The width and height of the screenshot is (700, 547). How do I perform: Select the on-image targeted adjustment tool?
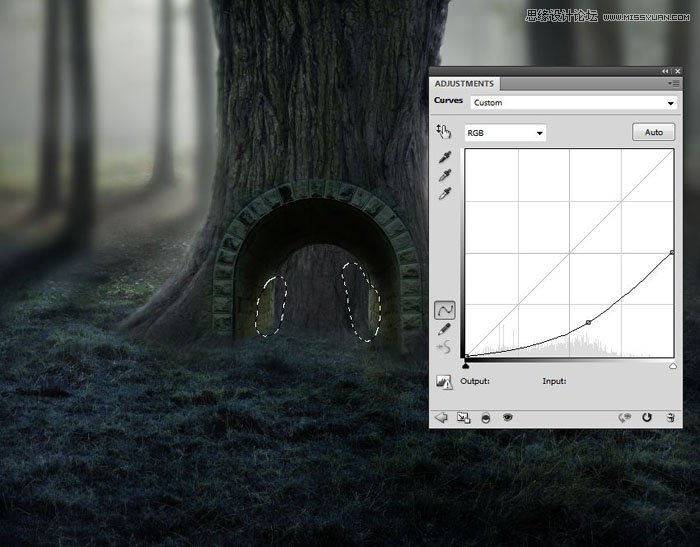(444, 131)
